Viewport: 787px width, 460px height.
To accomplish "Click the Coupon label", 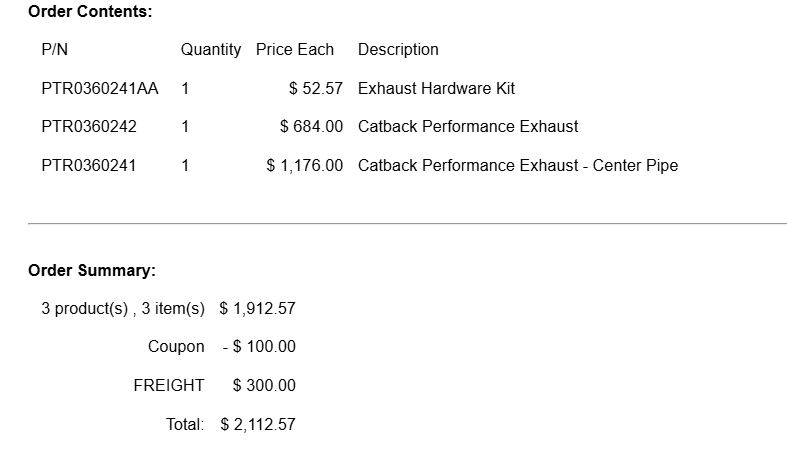I will [176, 347].
